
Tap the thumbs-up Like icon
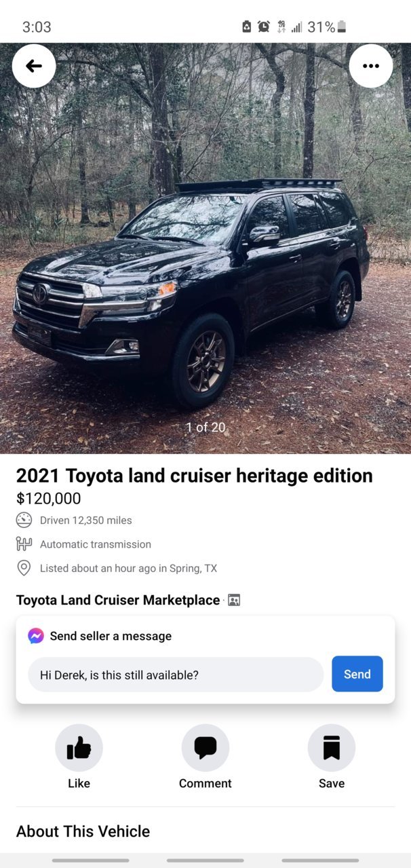[79, 748]
